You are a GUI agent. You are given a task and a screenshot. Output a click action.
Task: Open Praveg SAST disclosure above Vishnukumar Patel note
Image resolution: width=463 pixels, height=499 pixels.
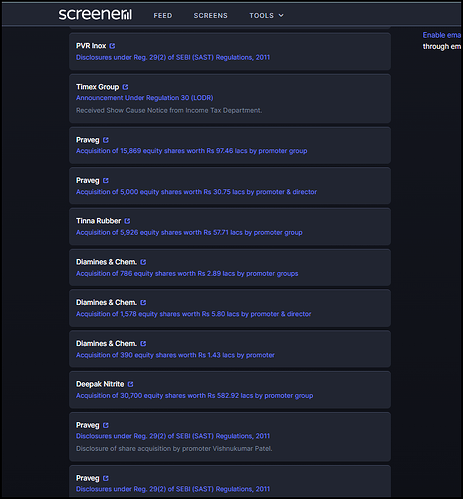pyautogui.click(x=173, y=436)
